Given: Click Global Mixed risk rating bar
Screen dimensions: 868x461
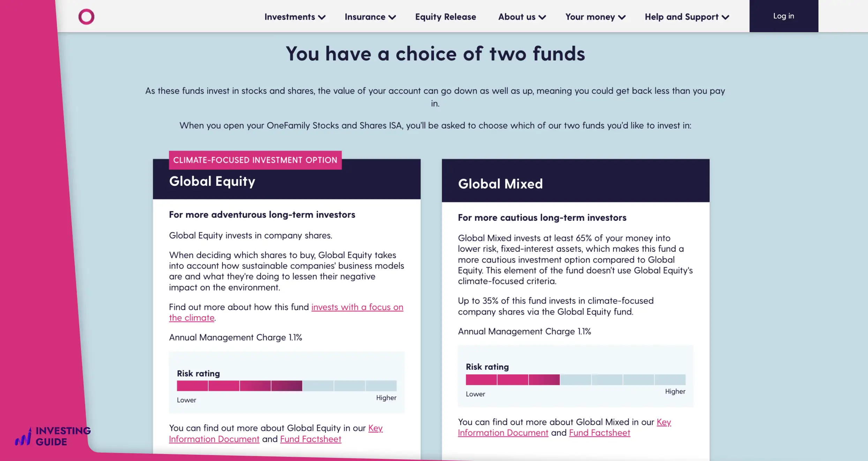Looking at the screenshot, I should pyautogui.click(x=575, y=379).
